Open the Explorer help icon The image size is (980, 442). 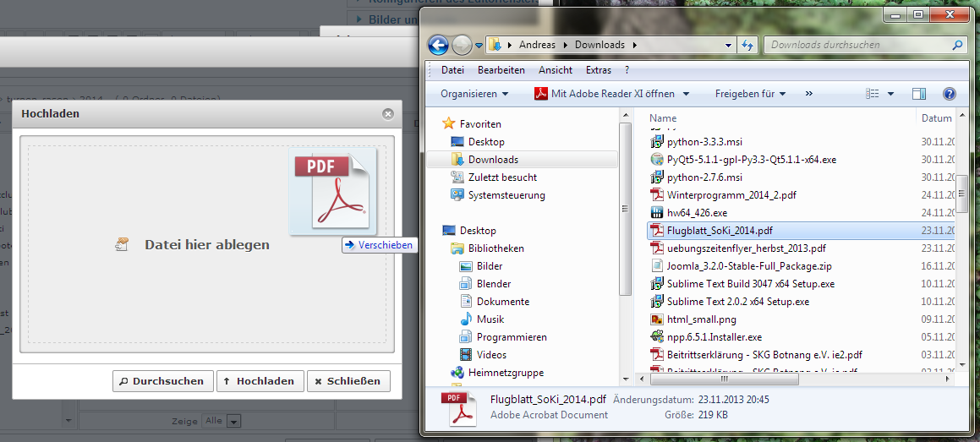949,94
